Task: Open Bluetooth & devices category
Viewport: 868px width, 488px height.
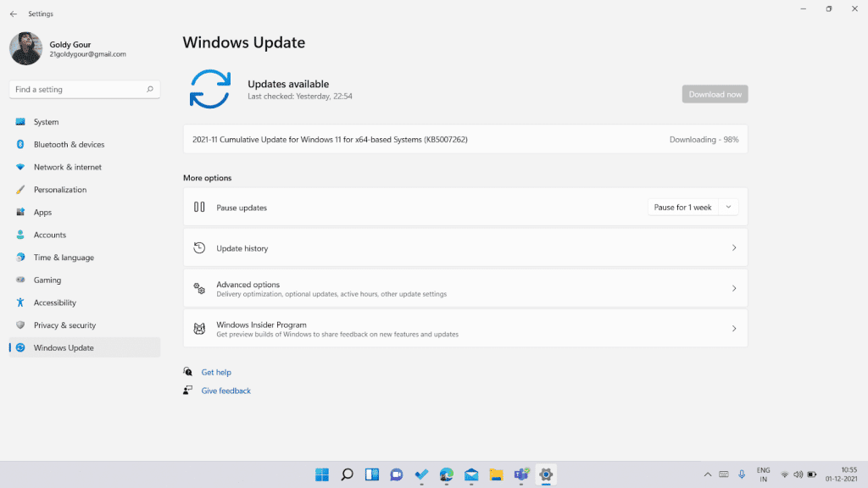Action: pyautogui.click(x=85, y=144)
